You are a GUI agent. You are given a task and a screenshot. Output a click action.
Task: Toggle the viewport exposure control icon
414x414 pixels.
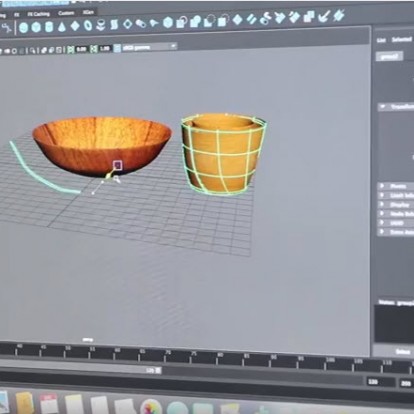[x=71, y=50]
